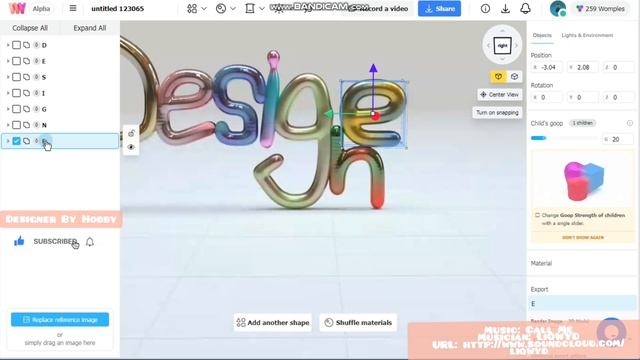
Task: Uncheck the selected layer's blue checkbox
Action: click(x=16, y=141)
